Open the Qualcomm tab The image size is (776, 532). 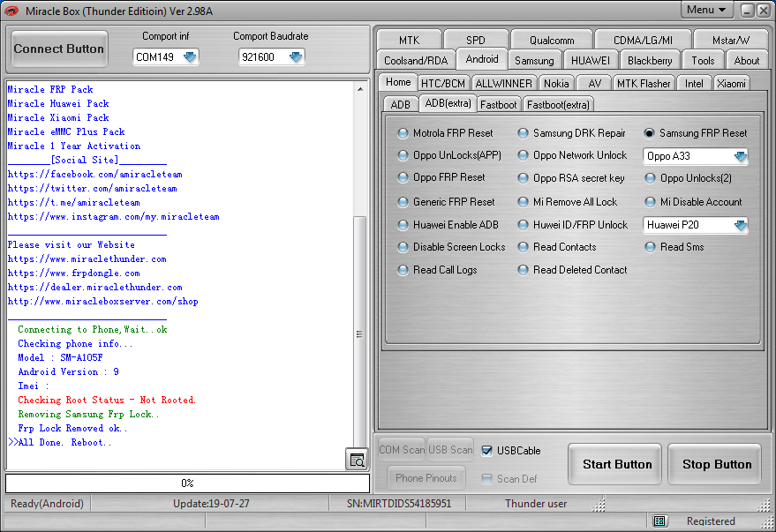[552, 40]
